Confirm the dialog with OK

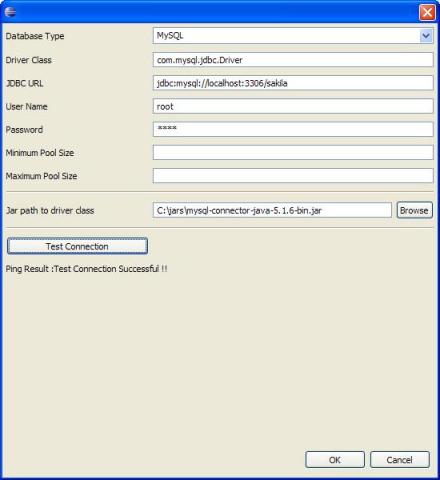pos(335,460)
